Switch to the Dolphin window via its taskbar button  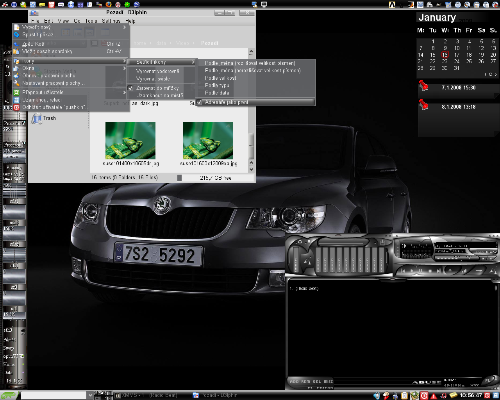tap(215, 396)
